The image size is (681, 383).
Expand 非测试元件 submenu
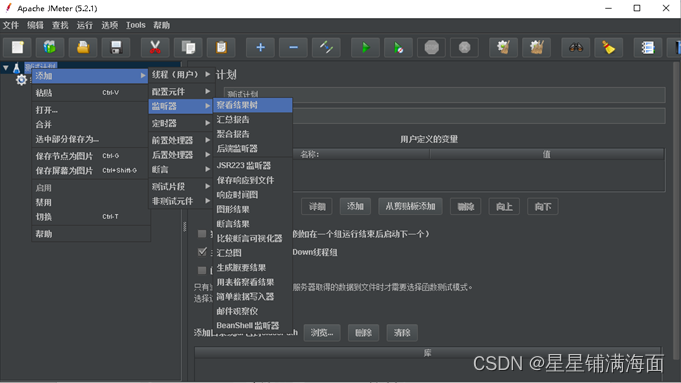coord(180,201)
